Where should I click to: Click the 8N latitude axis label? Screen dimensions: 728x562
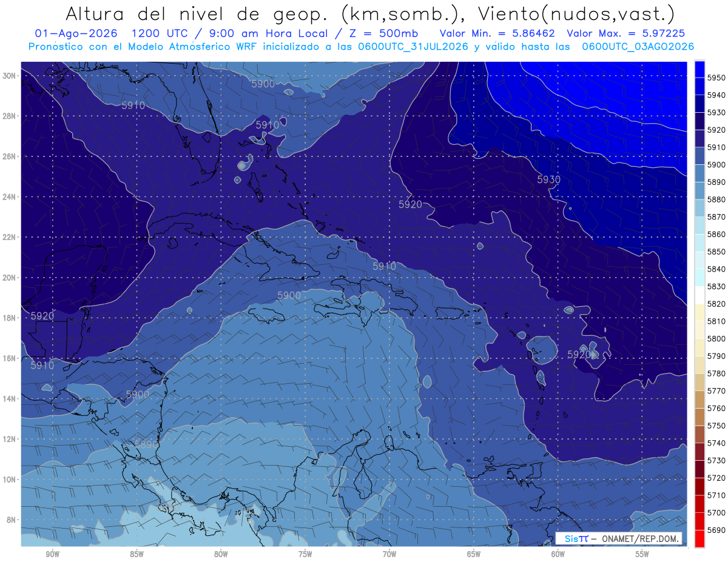[x=11, y=520]
